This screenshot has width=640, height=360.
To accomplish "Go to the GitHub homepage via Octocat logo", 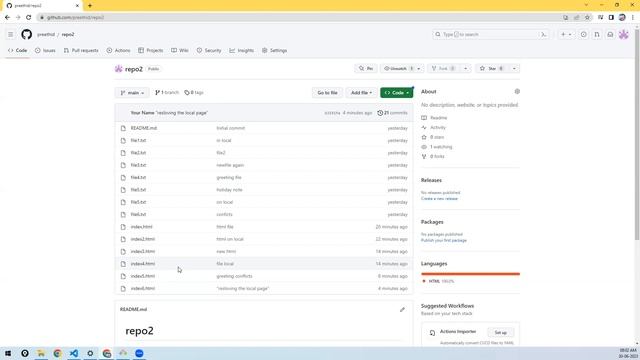I will [x=27, y=34].
